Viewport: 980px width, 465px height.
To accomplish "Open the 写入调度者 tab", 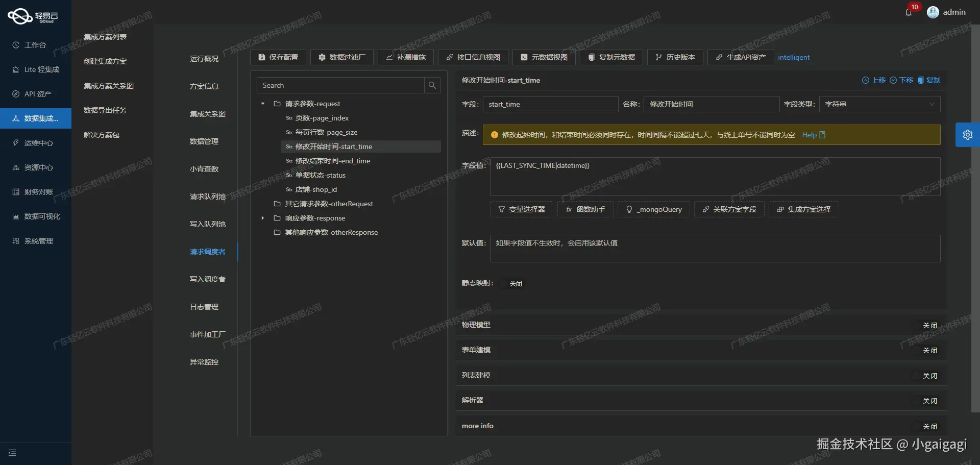I will point(207,279).
